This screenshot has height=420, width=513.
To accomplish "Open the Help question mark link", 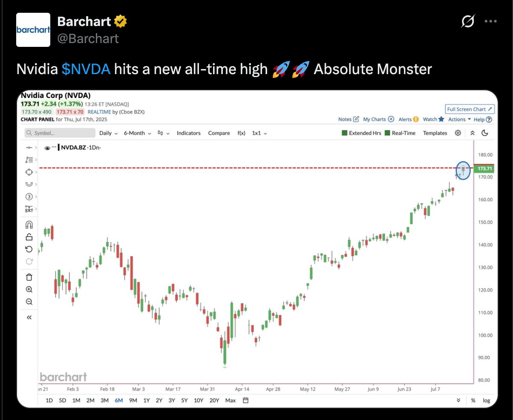I will 483,120.
